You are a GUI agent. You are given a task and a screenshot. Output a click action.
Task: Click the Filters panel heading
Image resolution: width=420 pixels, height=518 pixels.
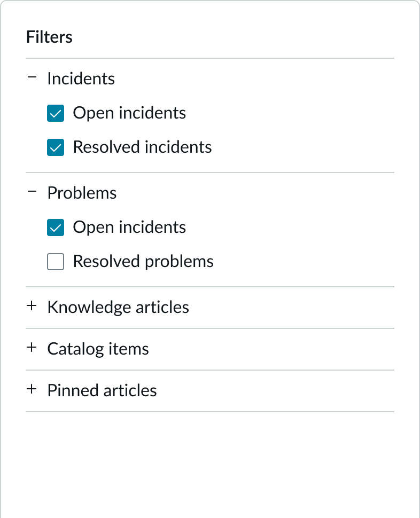[x=49, y=37]
